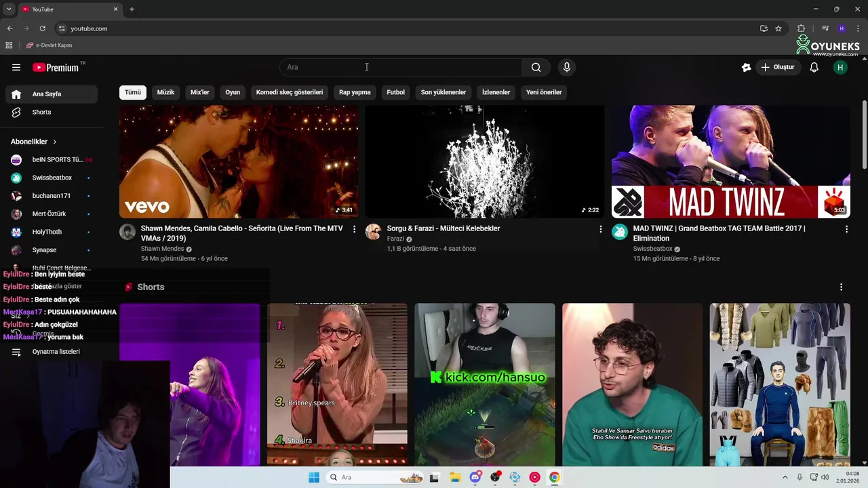Open the Britney Spears list Short
868x488 pixels.
click(x=337, y=384)
